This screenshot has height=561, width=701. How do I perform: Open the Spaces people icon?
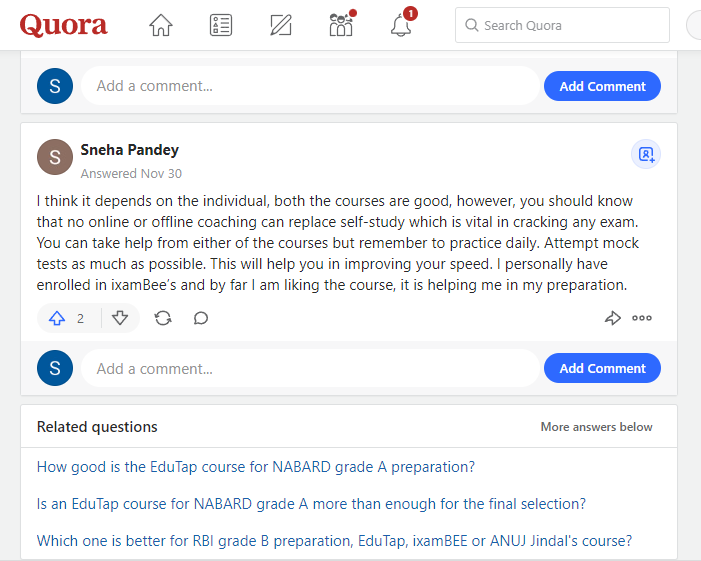point(341,25)
